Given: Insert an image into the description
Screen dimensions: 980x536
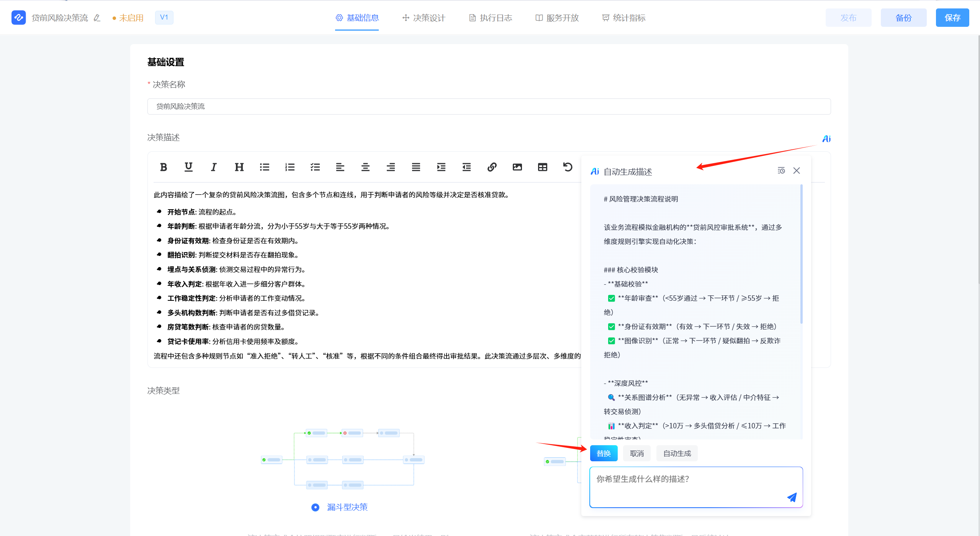Looking at the screenshot, I should click(517, 167).
